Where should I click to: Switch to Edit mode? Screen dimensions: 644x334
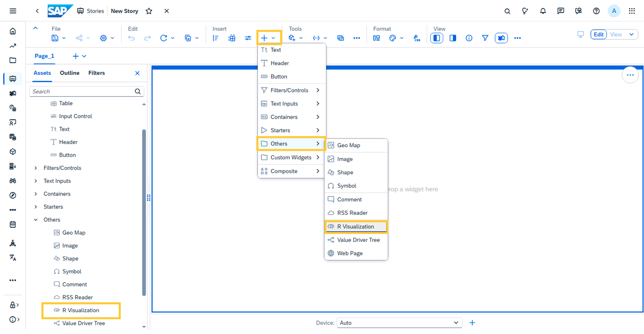tap(599, 34)
